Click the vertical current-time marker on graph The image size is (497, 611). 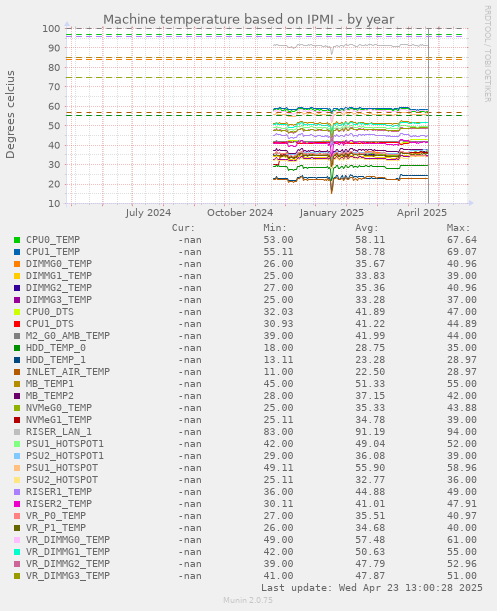pyautogui.click(x=428, y=116)
